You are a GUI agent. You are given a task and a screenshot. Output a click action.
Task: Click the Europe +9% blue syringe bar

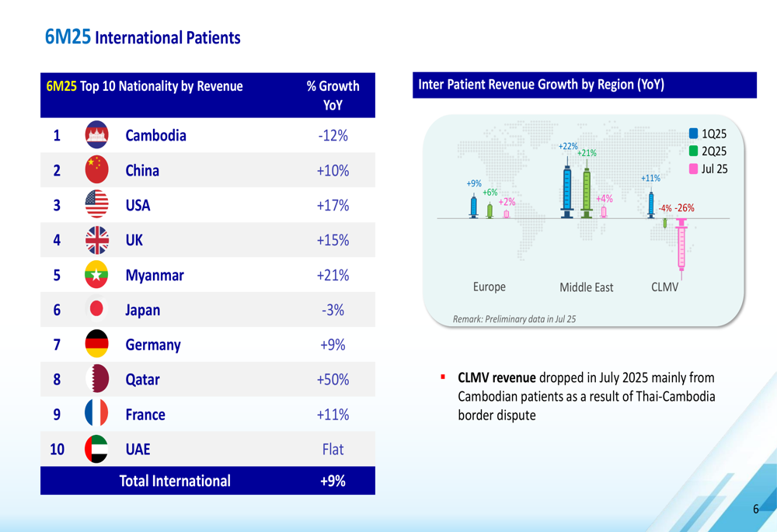tap(474, 206)
